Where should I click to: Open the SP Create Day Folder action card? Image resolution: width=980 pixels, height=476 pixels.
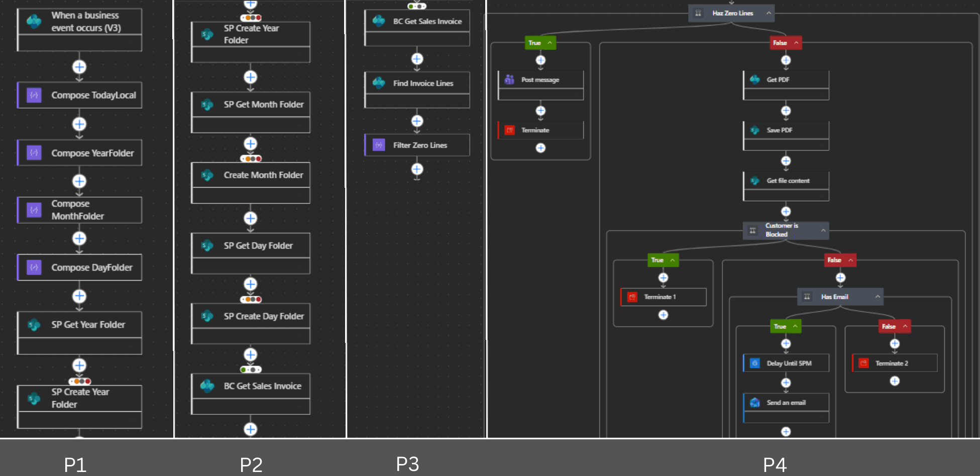point(250,316)
